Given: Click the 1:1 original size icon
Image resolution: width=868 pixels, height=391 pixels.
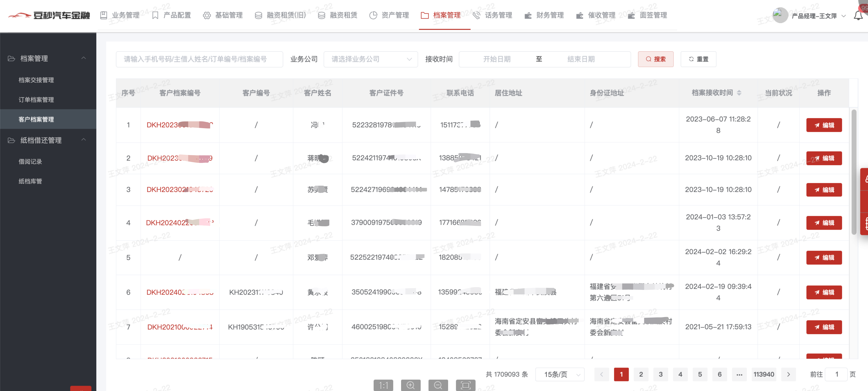Looking at the screenshot, I should [383, 385].
